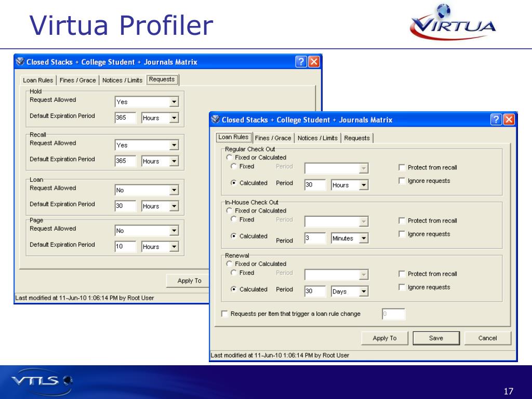Click slide number 17

pyautogui.click(x=508, y=391)
